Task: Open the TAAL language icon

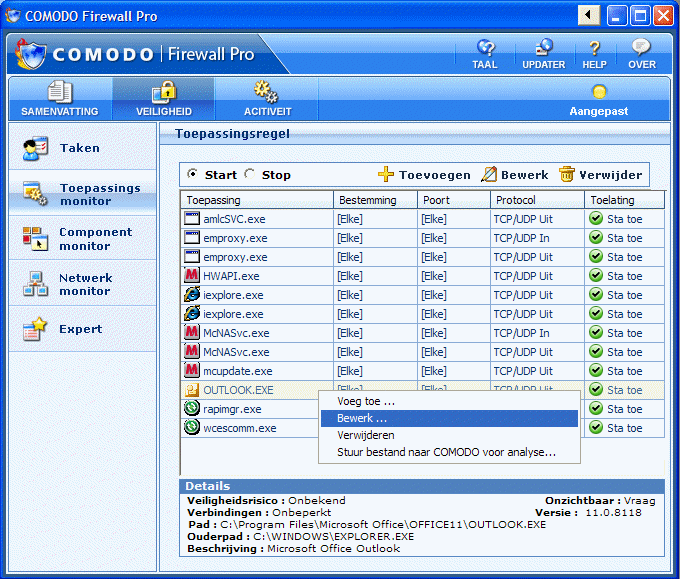Action: click(x=485, y=54)
